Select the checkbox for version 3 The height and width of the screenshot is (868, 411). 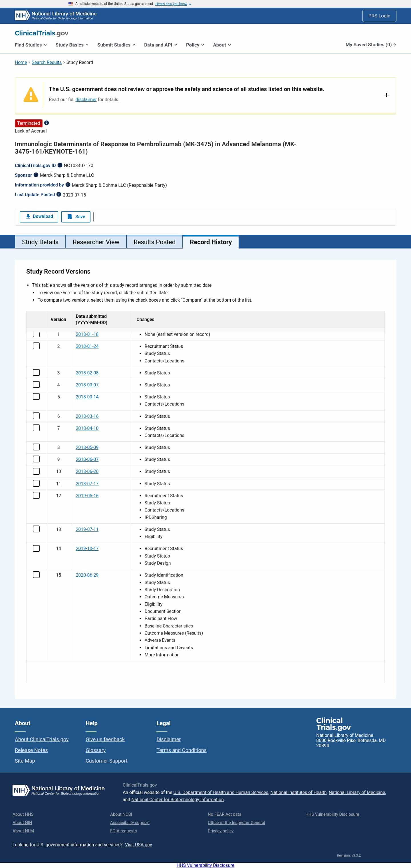[x=36, y=372]
